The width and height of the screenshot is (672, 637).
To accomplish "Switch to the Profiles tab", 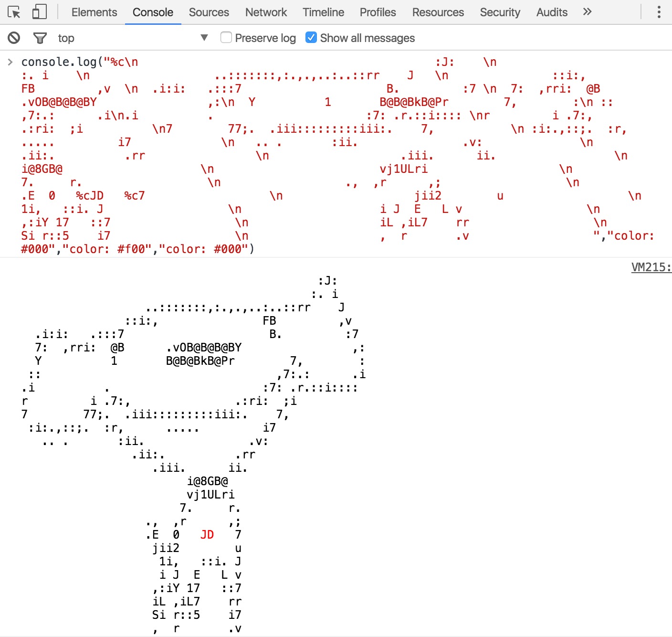I will 378,12.
